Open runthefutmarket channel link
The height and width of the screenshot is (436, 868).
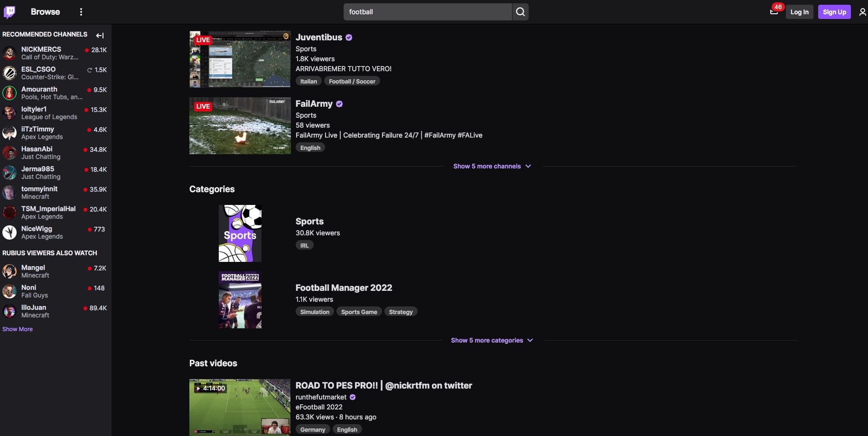pyautogui.click(x=321, y=397)
